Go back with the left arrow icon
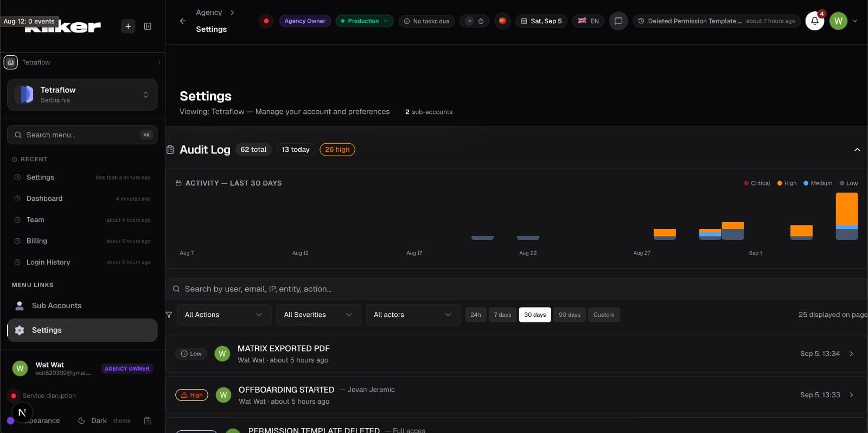The width and height of the screenshot is (868, 433). click(x=183, y=21)
